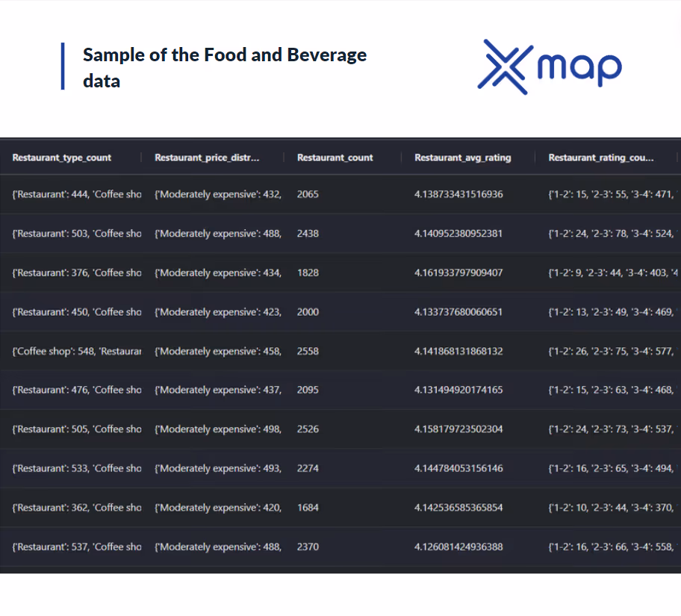The image size is (681, 616).
Task: Click price cell 'Moderately expensive': 437
Action: coord(218,390)
